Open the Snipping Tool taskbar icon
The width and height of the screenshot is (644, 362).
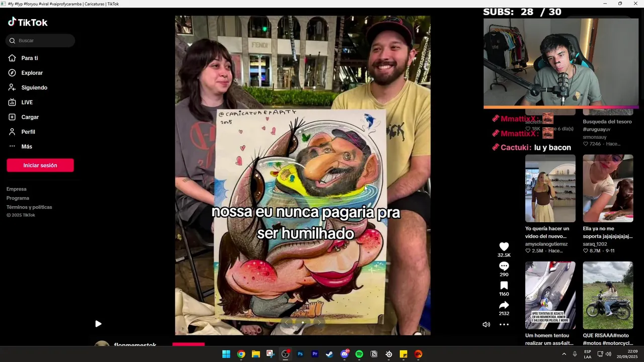271,354
